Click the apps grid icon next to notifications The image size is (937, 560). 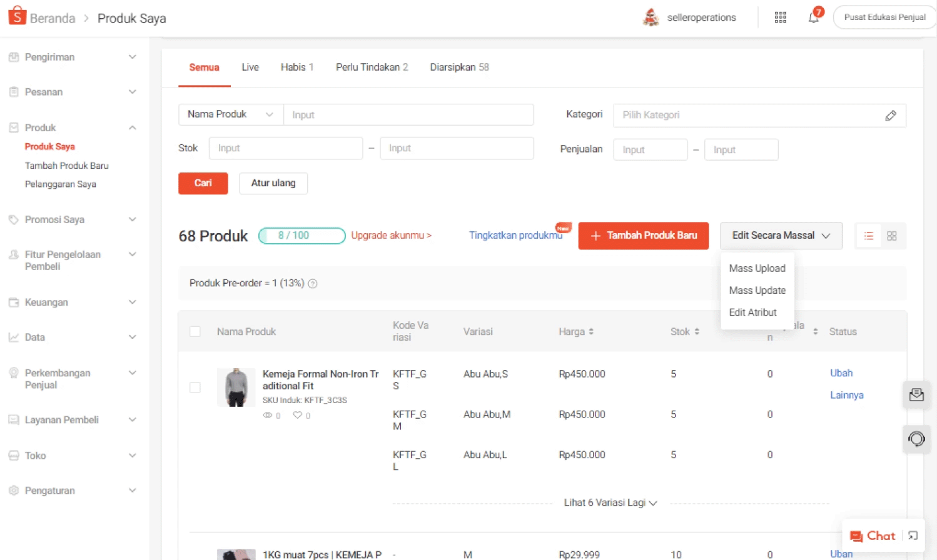[x=780, y=17]
